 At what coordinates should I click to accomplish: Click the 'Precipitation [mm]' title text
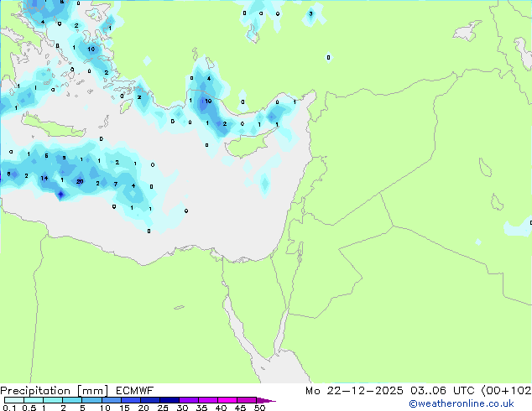click(55, 391)
